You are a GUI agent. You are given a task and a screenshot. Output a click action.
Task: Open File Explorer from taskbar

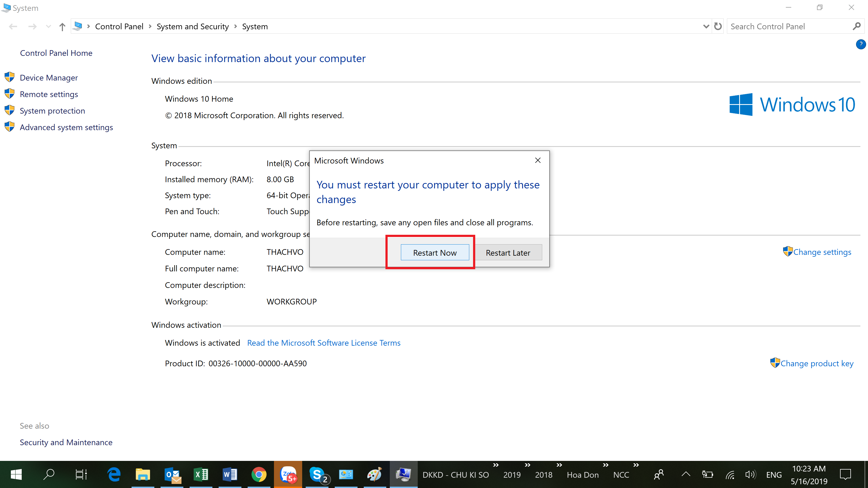[x=143, y=474]
